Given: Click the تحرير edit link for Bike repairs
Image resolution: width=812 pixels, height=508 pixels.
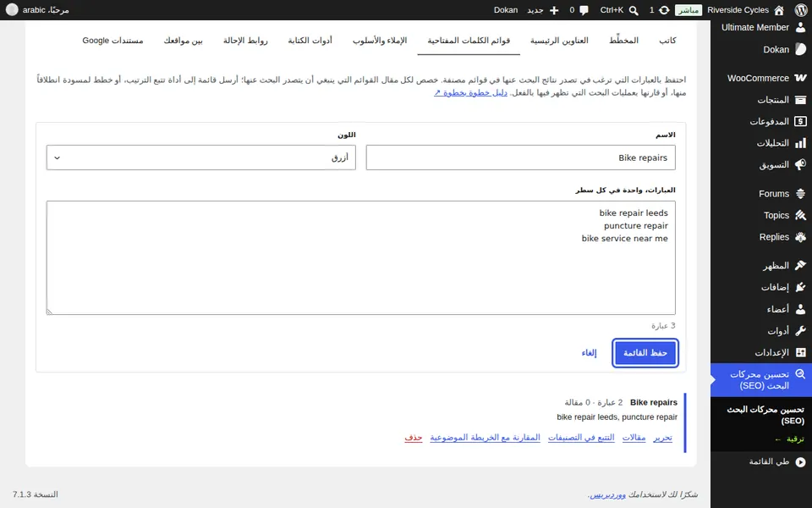Looking at the screenshot, I should (662, 438).
